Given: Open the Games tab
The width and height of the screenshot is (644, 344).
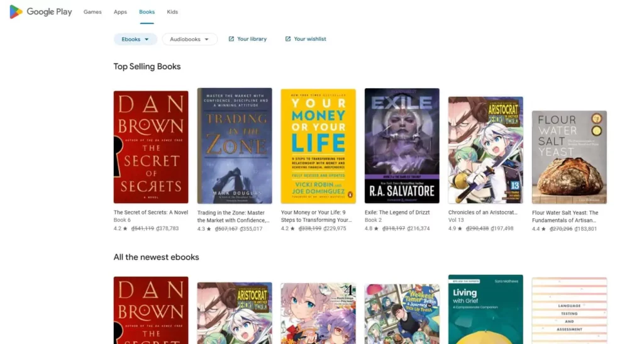Looking at the screenshot, I should pyautogui.click(x=92, y=12).
